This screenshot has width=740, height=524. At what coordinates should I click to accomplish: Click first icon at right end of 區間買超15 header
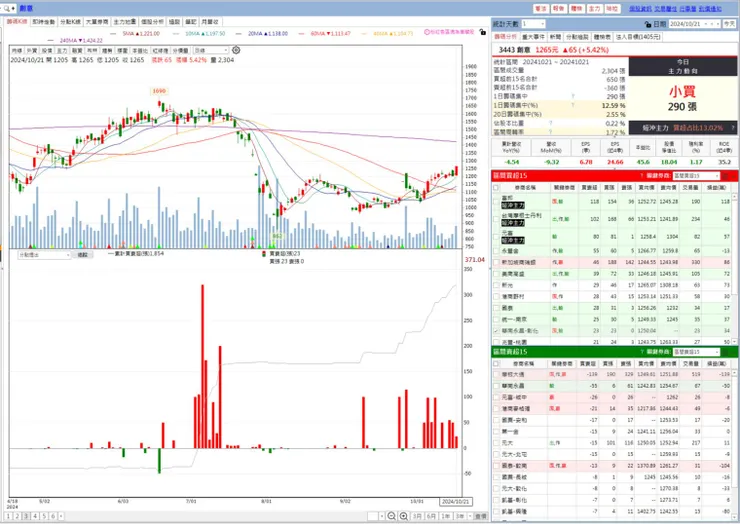click(x=725, y=176)
